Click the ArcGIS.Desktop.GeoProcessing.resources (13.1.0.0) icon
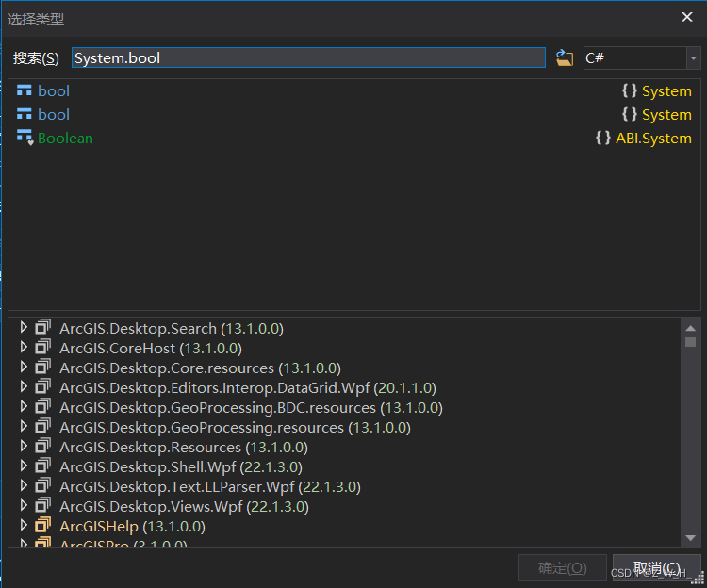Image resolution: width=707 pixels, height=588 pixels. 42,426
